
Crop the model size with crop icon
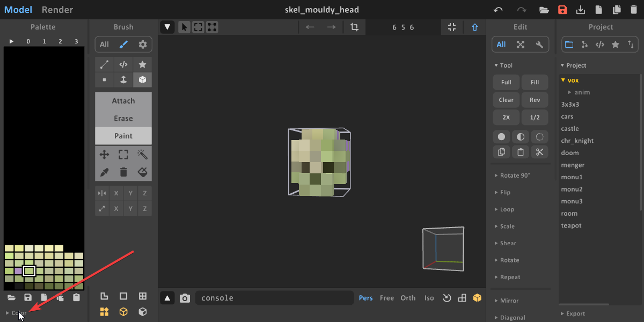(x=354, y=27)
